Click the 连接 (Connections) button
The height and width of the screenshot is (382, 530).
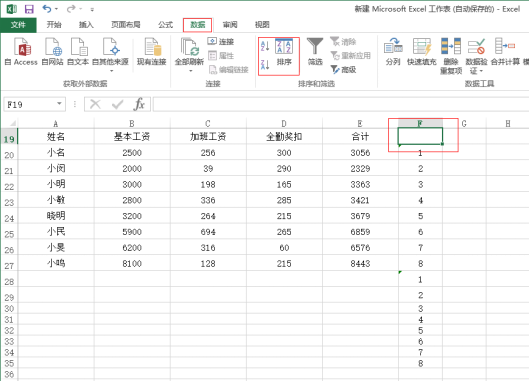[221, 42]
